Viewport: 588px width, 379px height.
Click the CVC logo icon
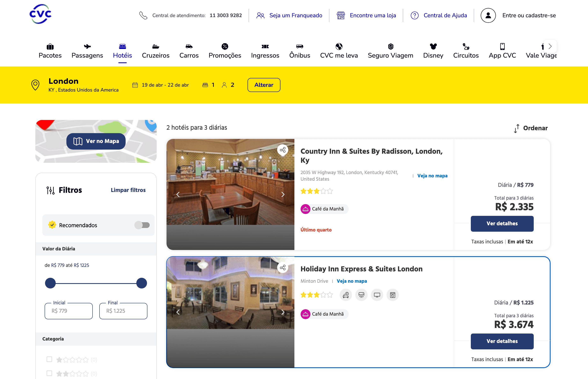[40, 14]
